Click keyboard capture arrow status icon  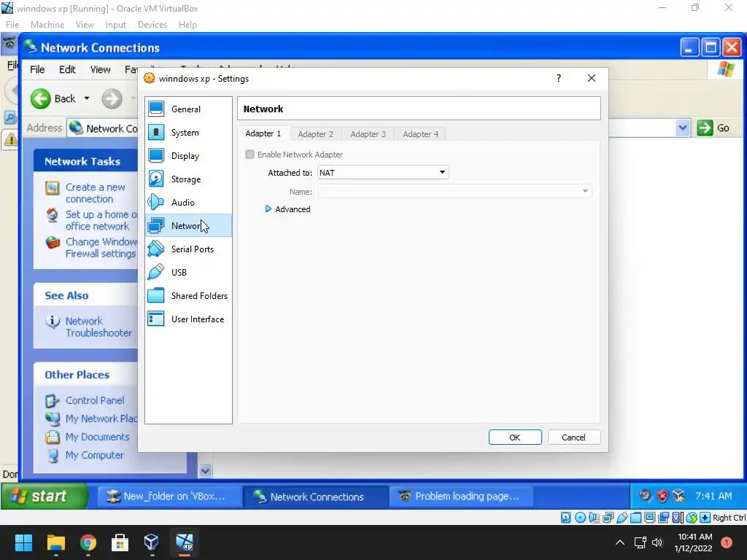click(705, 518)
